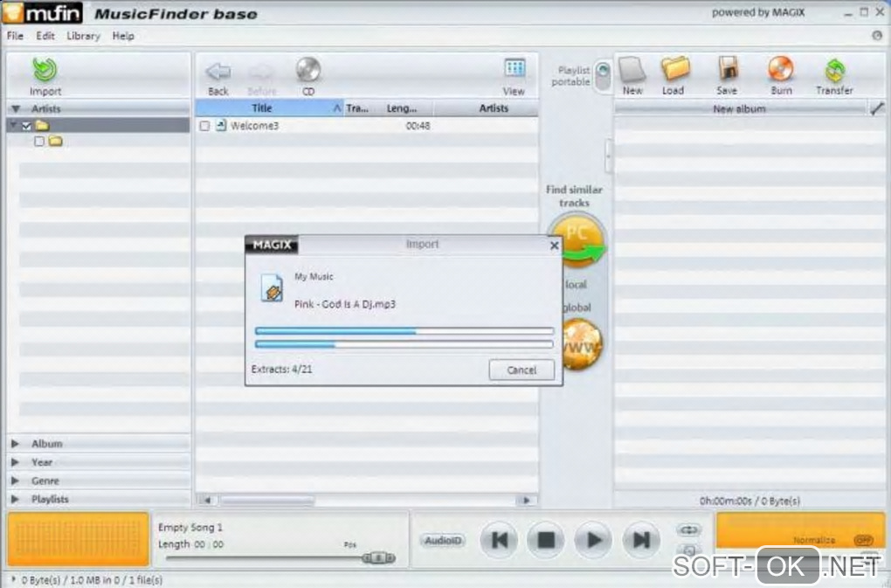
Task: Skip to previous track
Action: (500, 540)
